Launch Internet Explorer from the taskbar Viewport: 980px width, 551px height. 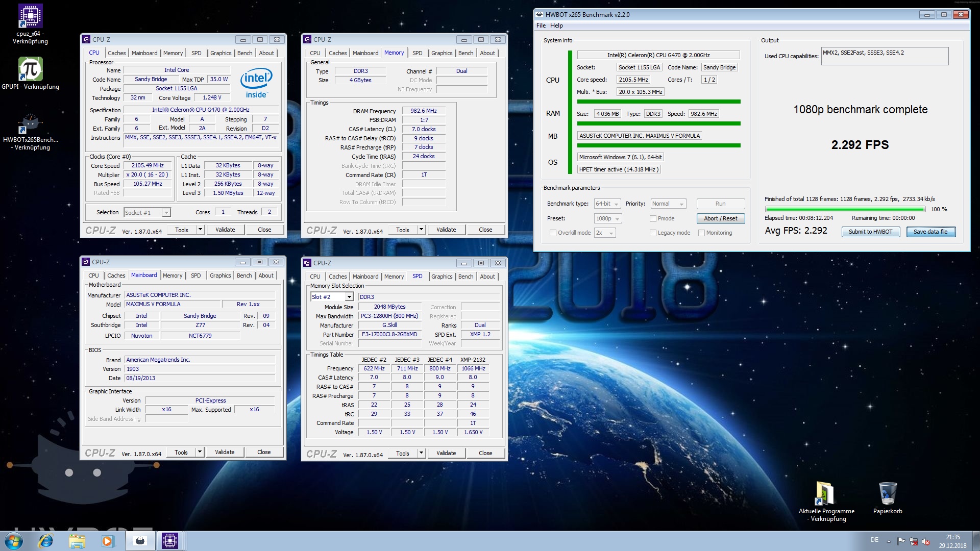[46, 541]
